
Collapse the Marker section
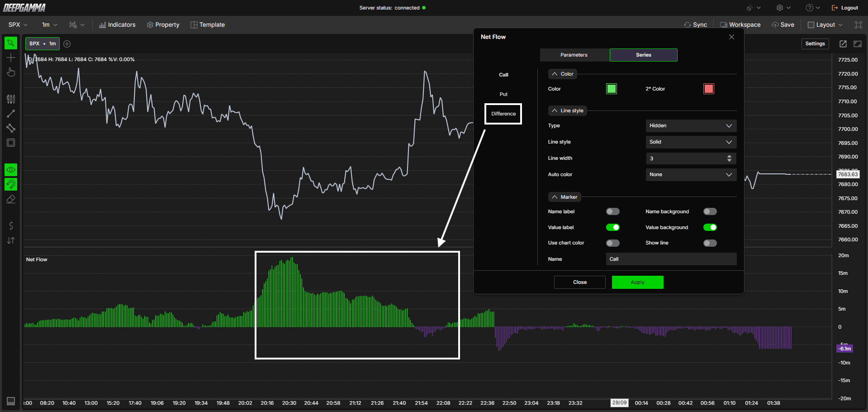pyautogui.click(x=564, y=197)
